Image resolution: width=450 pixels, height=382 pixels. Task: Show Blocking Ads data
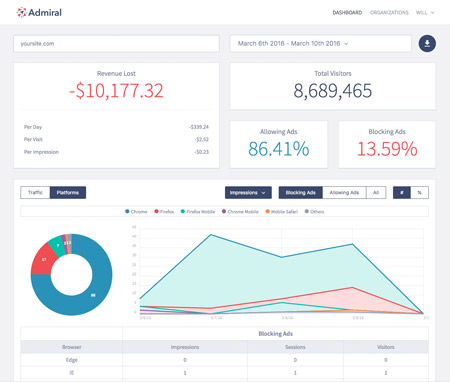(300, 192)
